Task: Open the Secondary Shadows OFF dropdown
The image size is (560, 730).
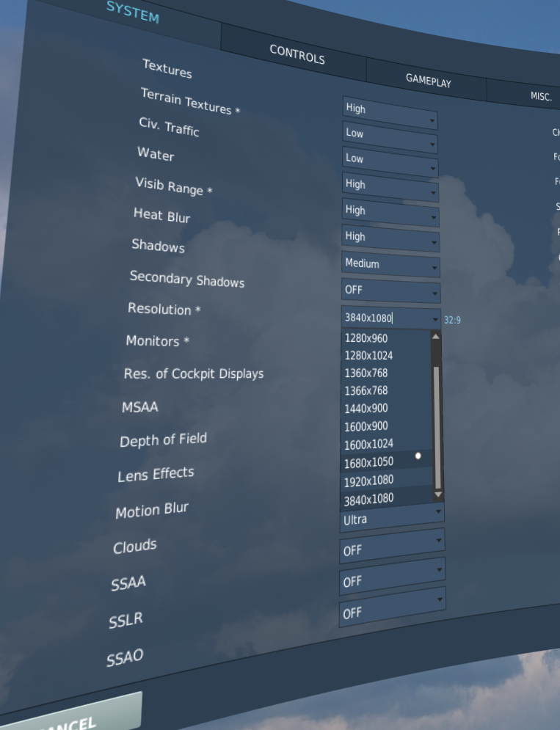Action: [x=390, y=291]
